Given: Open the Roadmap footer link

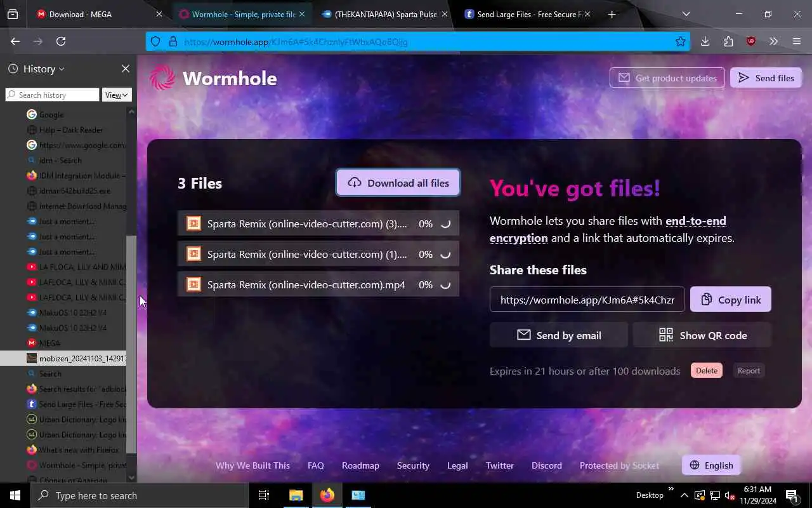Looking at the screenshot, I should click(x=360, y=465).
